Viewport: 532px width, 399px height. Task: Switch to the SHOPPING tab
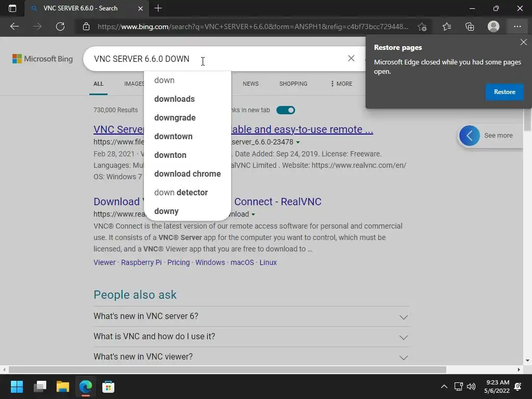[294, 84]
